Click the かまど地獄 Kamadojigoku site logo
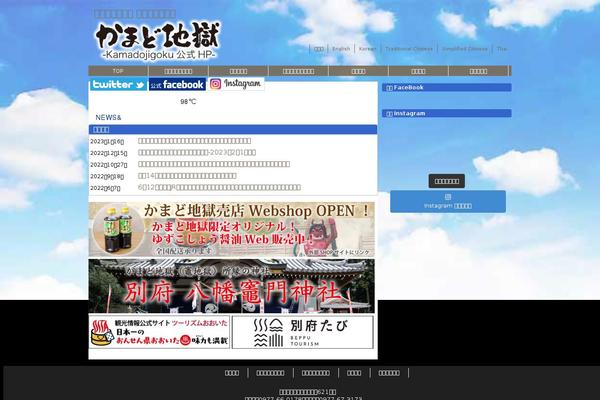 pyautogui.click(x=157, y=41)
